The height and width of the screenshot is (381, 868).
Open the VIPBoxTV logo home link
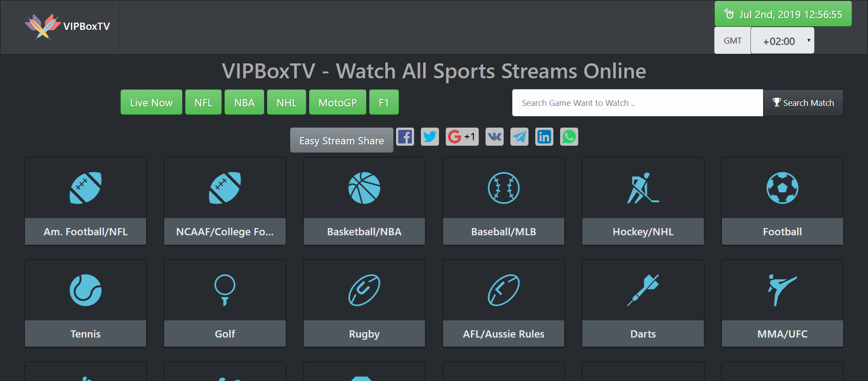pyautogui.click(x=67, y=26)
